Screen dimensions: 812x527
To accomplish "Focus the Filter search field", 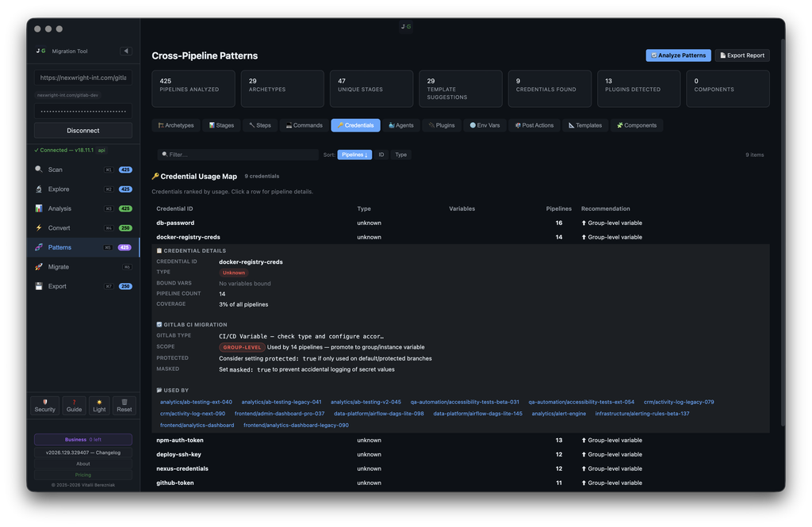I will point(238,155).
